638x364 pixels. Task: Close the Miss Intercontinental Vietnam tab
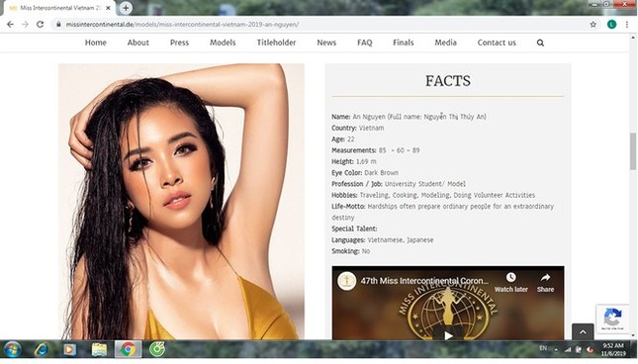[108, 8]
